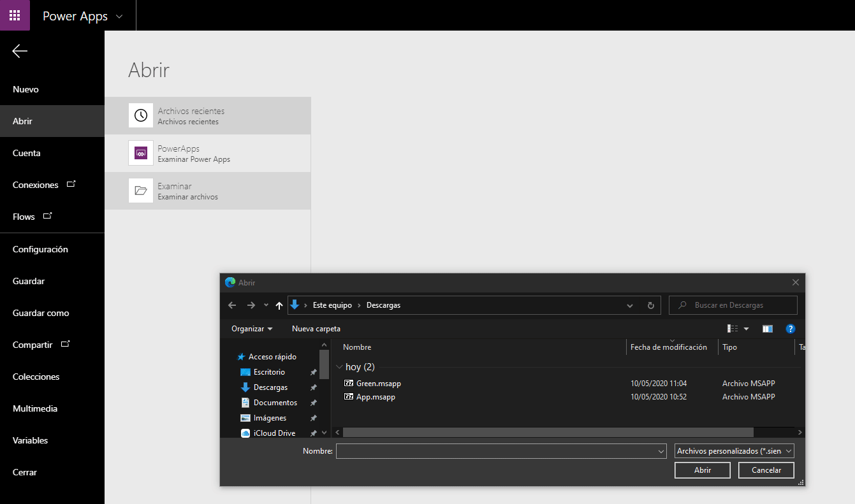This screenshot has height=504, width=855.
Task: Open Variables in the left menu
Action: point(30,440)
